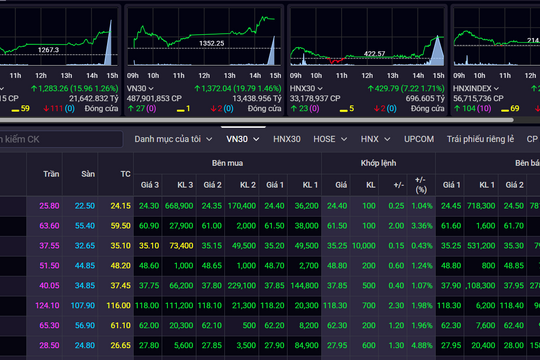Expand the VN30 index dropdown chevron
This screenshot has width=540, height=360.
150,89
